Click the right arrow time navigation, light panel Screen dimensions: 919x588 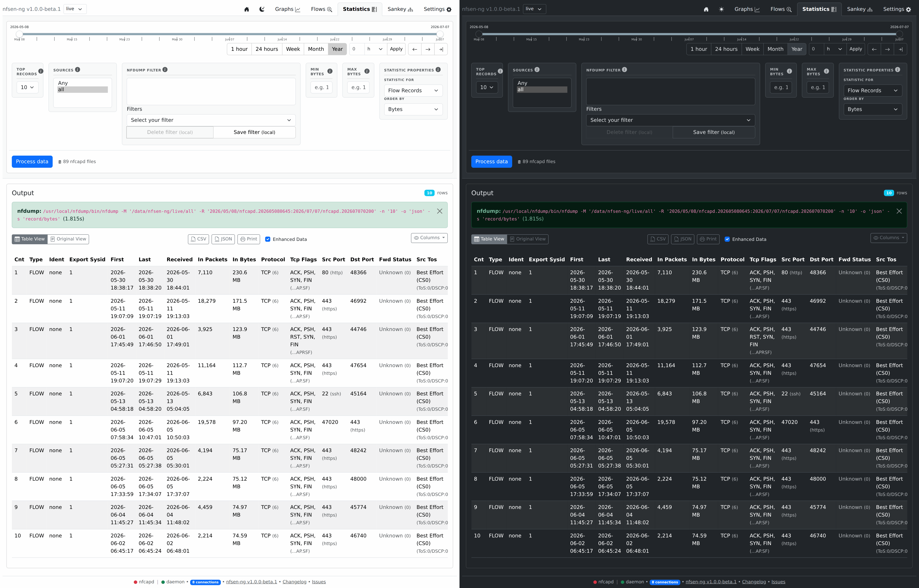coord(428,49)
